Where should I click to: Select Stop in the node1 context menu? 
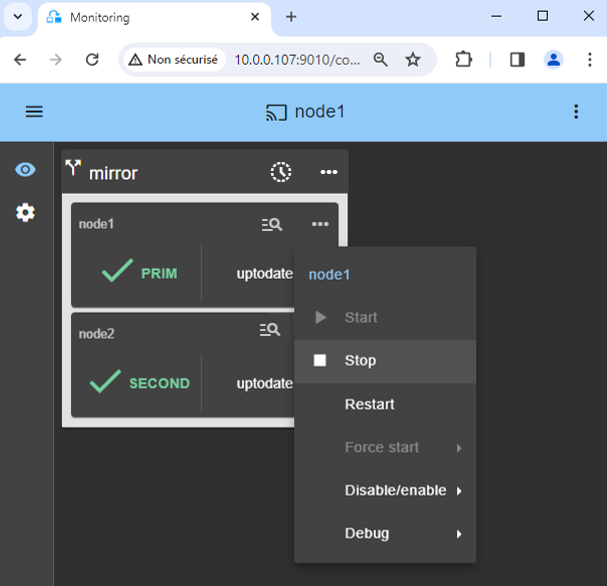(360, 361)
